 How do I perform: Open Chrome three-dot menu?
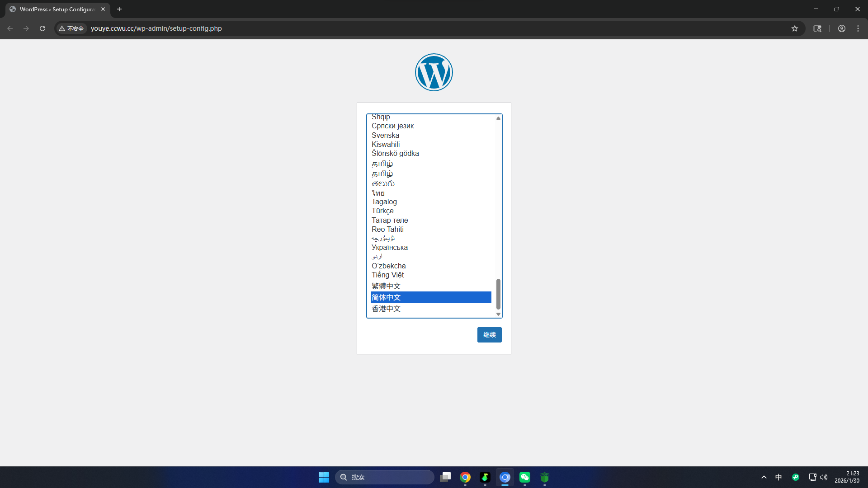click(858, 28)
